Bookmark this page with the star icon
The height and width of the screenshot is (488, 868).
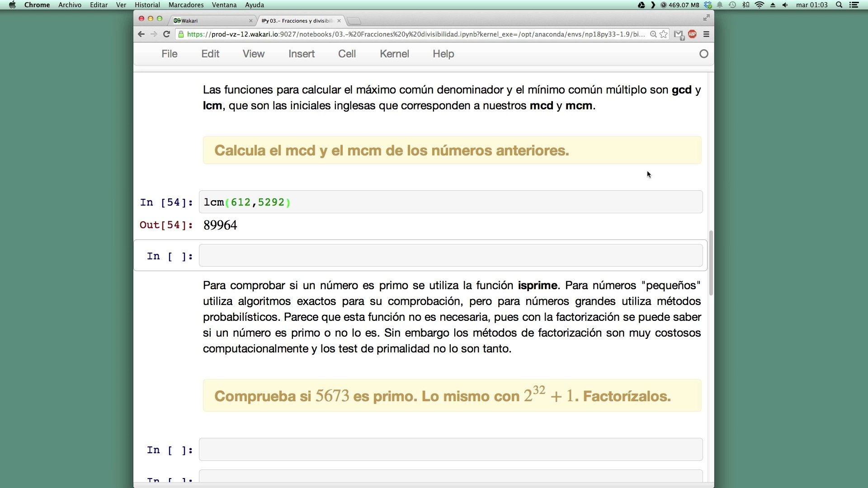point(663,34)
